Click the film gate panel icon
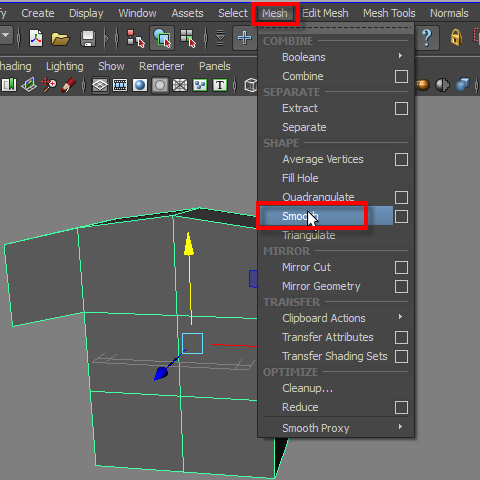The image size is (480, 480). 120,85
